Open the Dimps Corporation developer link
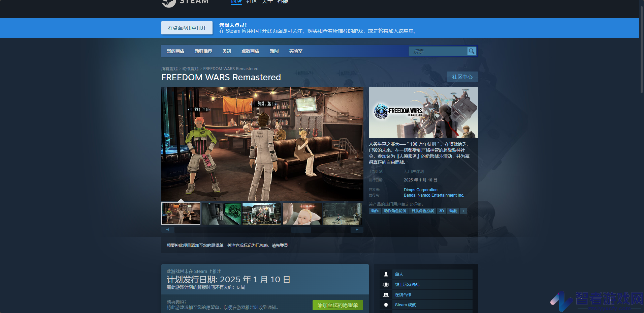This screenshot has height=313, width=644. tap(421, 190)
